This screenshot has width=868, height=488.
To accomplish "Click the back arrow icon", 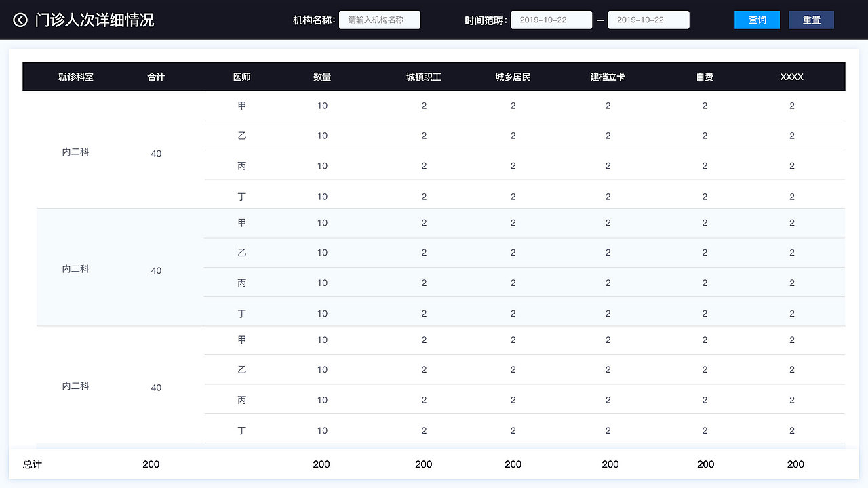I will point(20,20).
